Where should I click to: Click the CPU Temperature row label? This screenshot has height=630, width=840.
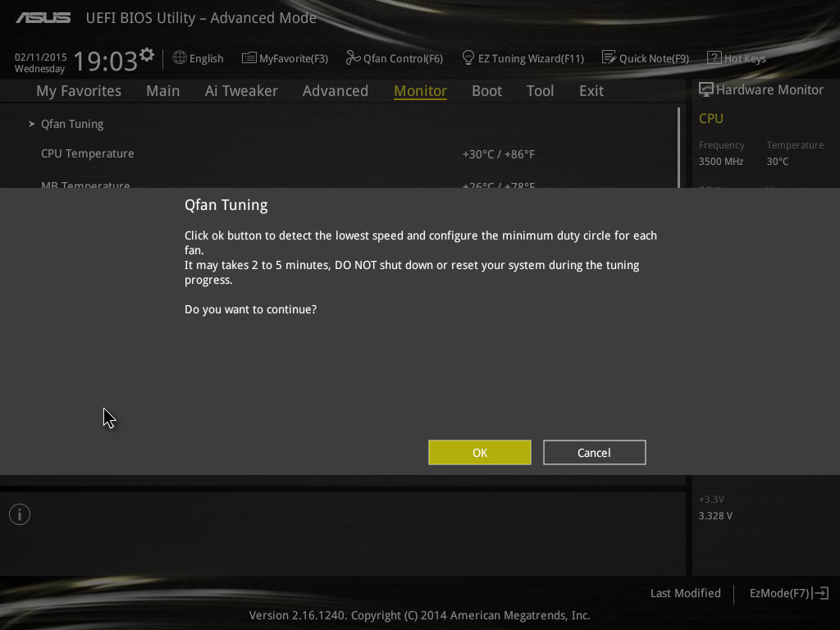(x=88, y=153)
